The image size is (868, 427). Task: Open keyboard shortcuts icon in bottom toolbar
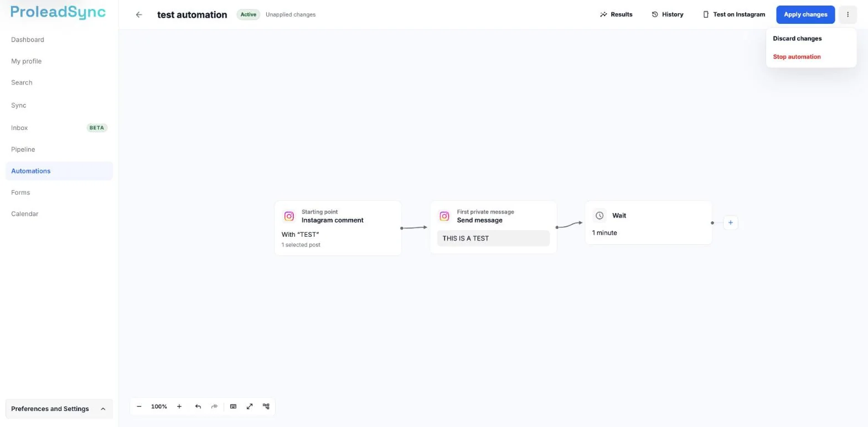point(233,407)
